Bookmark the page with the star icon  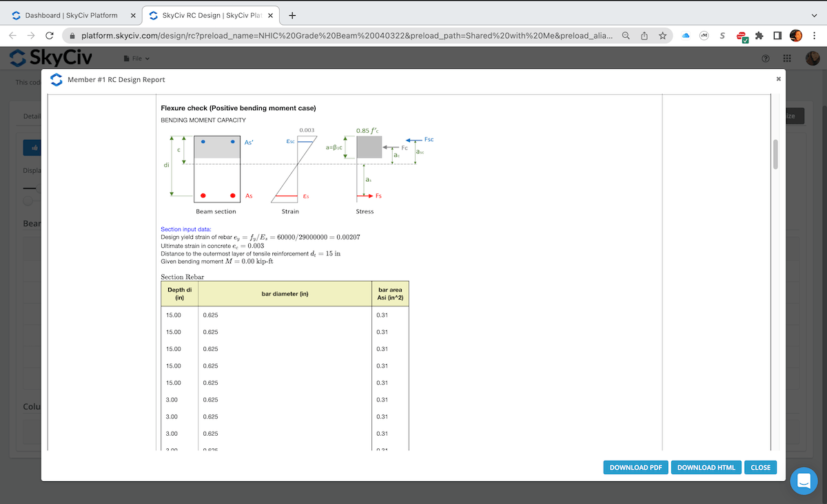pos(662,35)
